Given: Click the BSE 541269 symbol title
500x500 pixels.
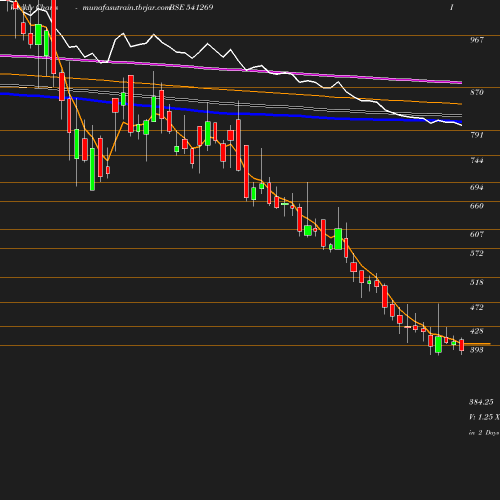Looking at the screenshot, I should point(191,7).
